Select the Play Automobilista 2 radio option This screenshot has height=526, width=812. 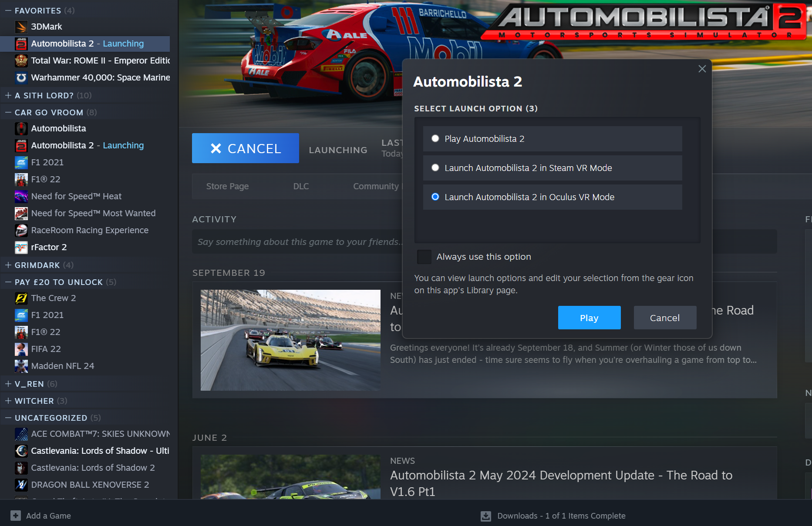(x=435, y=138)
